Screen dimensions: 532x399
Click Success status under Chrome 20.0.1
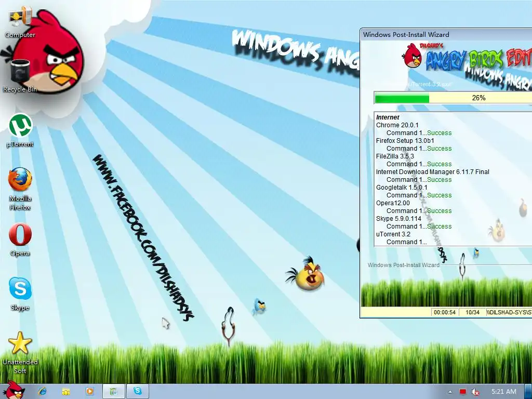[440, 132]
